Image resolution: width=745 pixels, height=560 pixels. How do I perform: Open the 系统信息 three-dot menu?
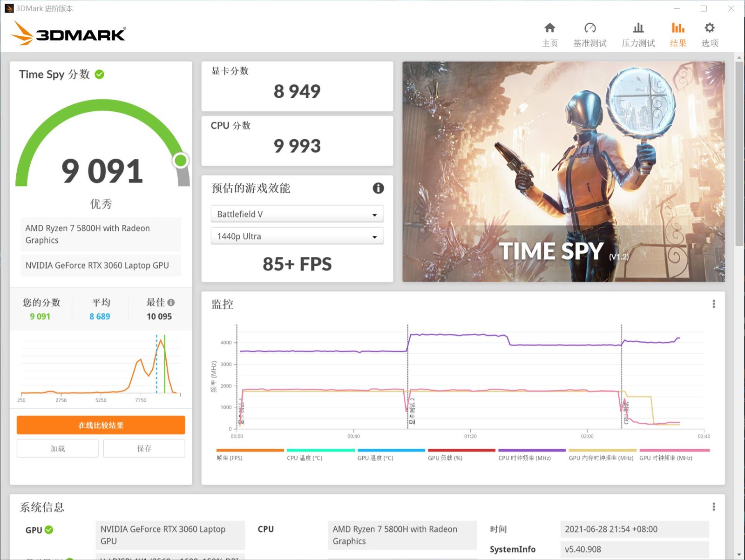713,506
